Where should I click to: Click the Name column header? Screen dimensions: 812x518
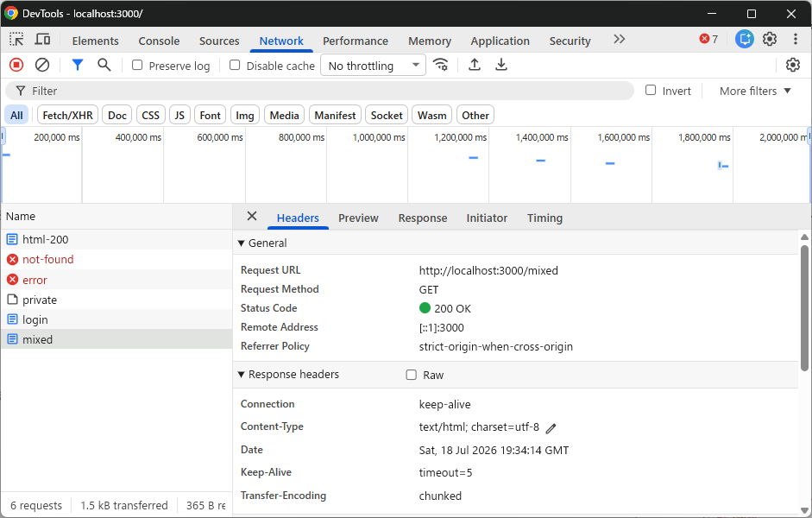(x=116, y=217)
